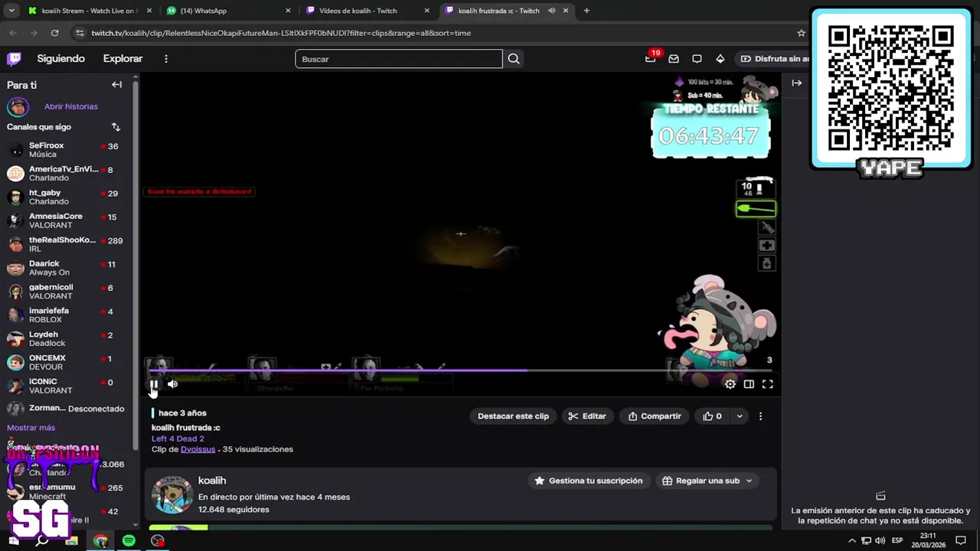Seek in the clip progress bar
980x551 pixels.
point(461,370)
